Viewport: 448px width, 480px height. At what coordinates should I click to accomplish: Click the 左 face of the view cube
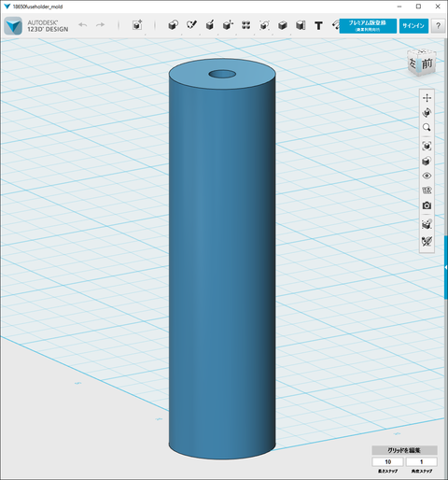[413, 64]
